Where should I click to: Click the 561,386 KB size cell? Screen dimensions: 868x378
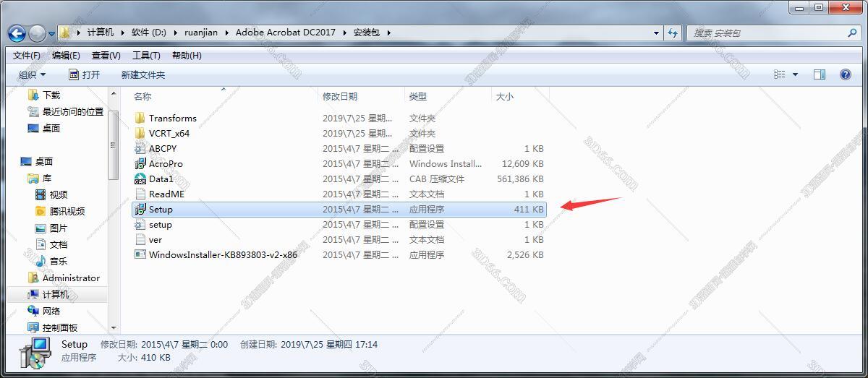click(520, 179)
